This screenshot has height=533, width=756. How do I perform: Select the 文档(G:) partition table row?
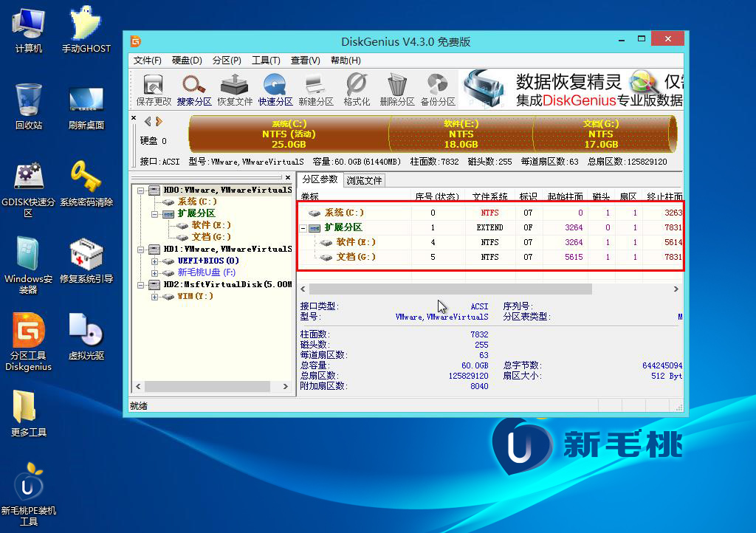pos(490,257)
